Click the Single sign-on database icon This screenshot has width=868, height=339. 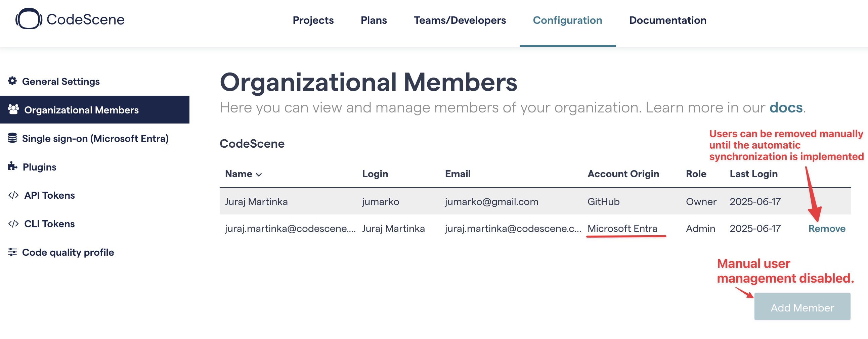[x=12, y=138]
